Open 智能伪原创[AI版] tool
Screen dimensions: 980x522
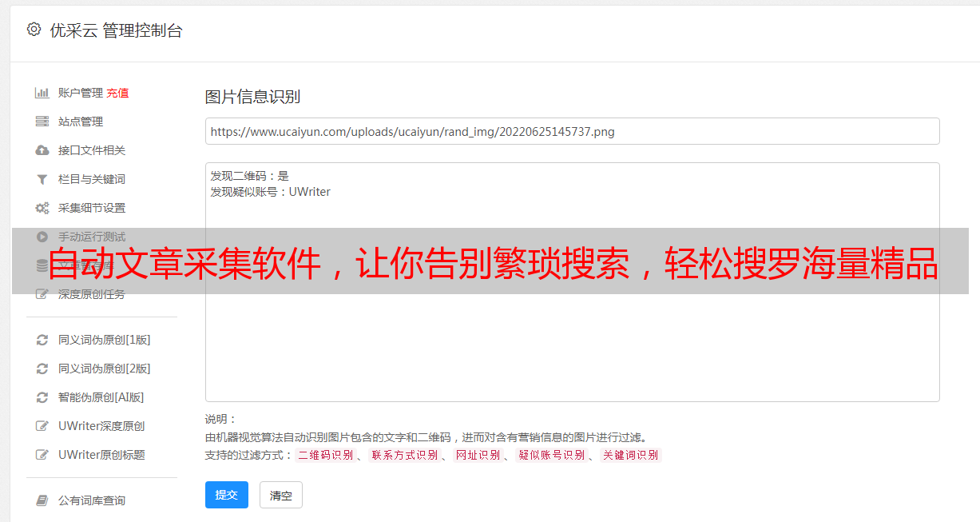(x=101, y=397)
